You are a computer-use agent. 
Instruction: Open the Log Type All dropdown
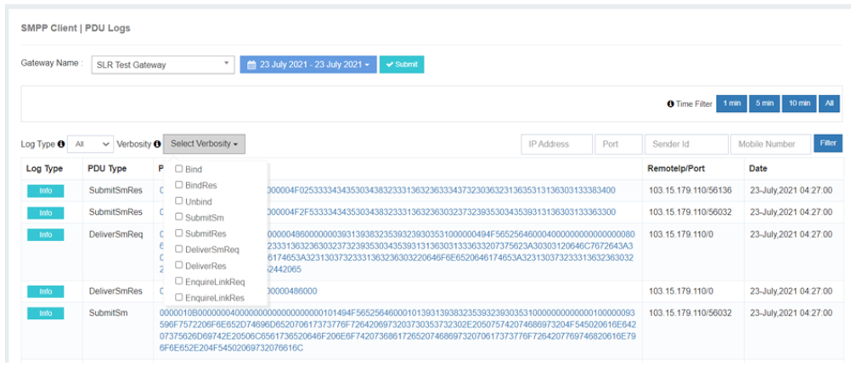click(x=91, y=144)
